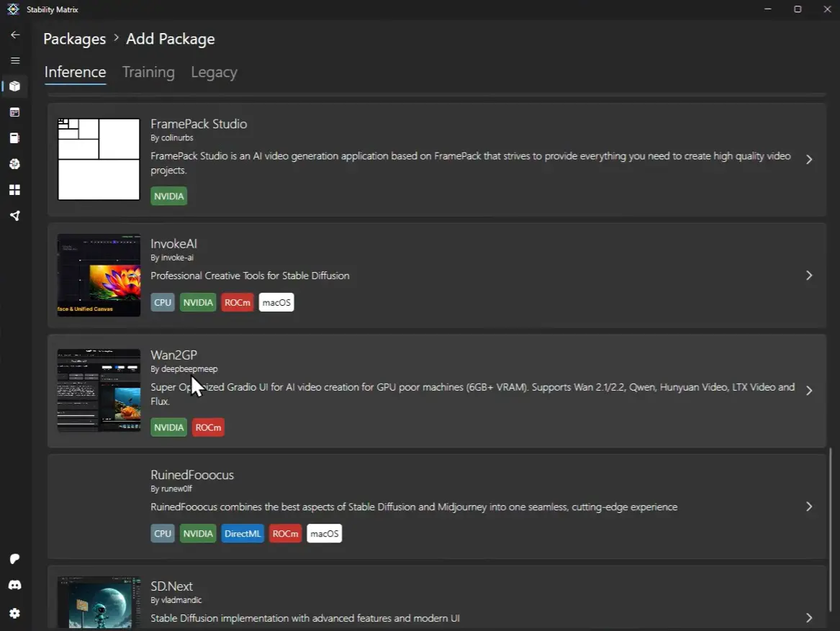The image size is (840, 631).
Task: Go back to Packages via the breadcrumb
Action: click(74, 39)
